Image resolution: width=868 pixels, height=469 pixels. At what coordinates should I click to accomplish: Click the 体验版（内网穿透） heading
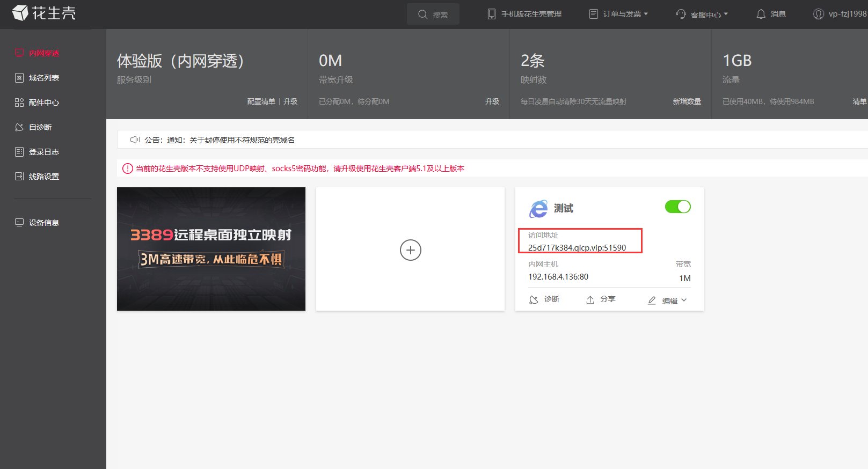coord(180,61)
